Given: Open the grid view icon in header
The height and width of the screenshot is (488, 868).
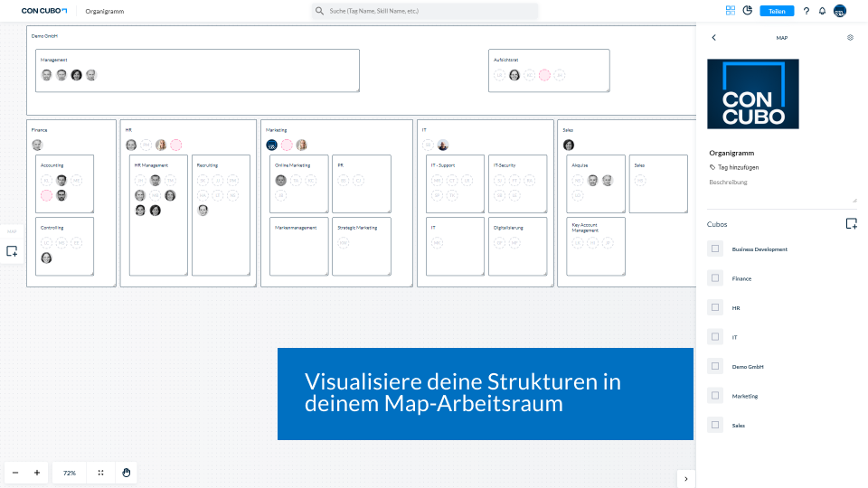Looking at the screenshot, I should tap(731, 11).
